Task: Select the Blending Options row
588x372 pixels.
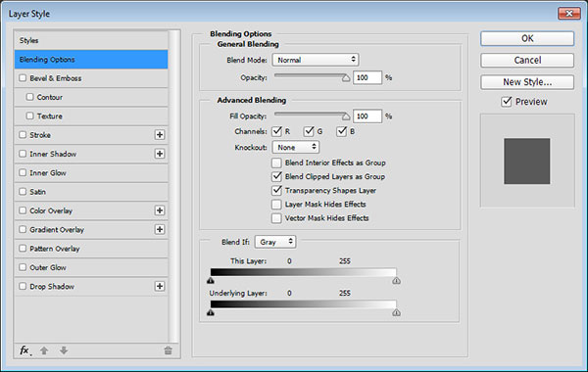Action: [91, 59]
